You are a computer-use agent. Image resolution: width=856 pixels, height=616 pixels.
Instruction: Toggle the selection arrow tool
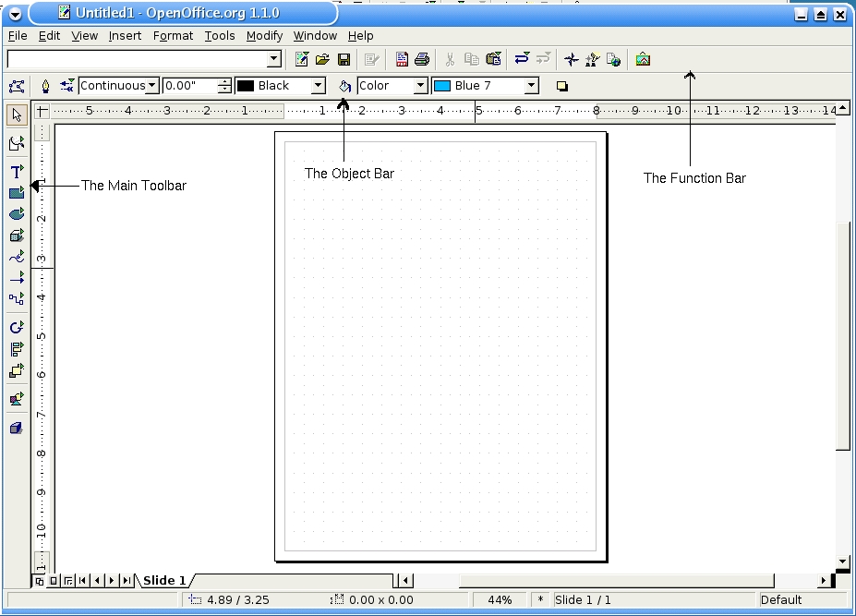tap(17, 115)
